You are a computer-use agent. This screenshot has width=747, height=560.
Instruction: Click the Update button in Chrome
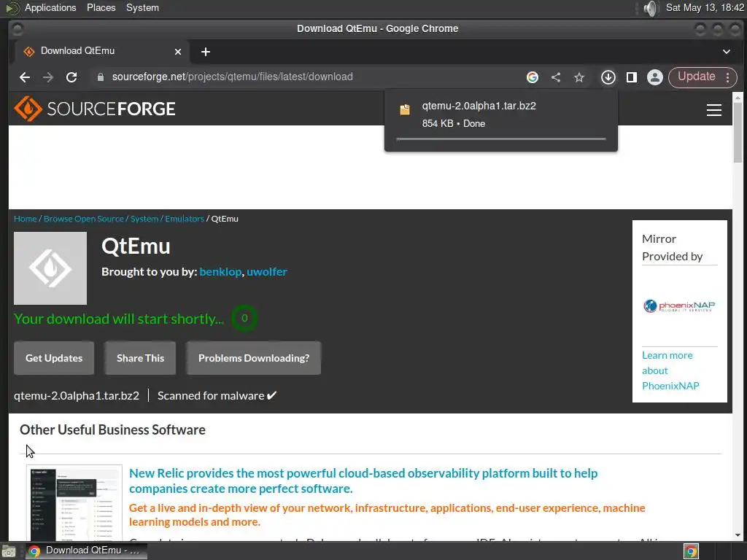(x=696, y=77)
